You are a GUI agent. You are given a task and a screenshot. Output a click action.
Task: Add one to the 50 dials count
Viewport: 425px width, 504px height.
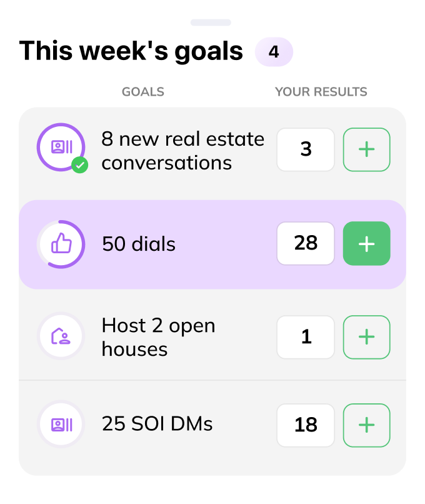tap(366, 244)
